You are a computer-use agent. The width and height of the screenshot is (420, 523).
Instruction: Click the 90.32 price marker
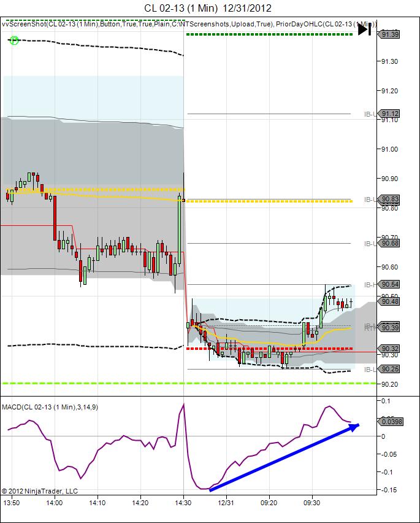(x=389, y=349)
